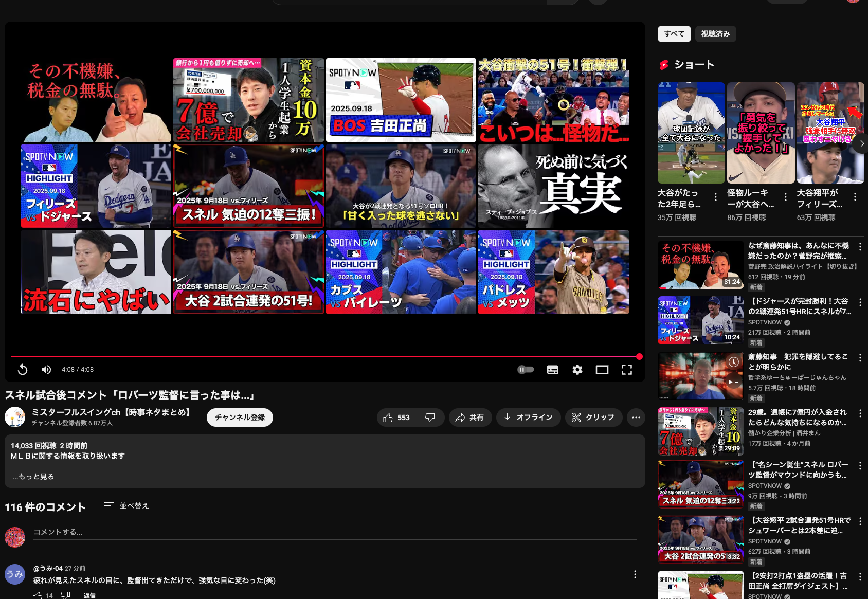Click the video progress bar

coord(324,356)
